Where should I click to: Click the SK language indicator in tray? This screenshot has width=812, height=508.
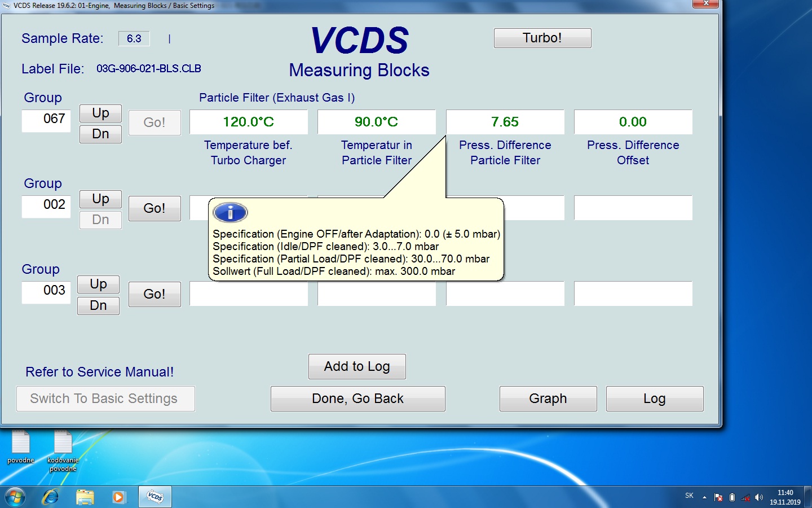(x=689, y=496)
